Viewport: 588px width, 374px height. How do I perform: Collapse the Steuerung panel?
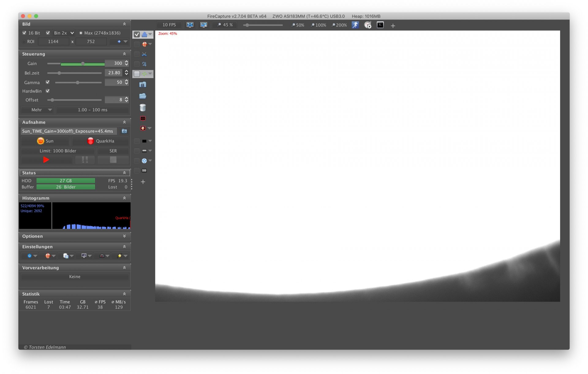[124, 54]
